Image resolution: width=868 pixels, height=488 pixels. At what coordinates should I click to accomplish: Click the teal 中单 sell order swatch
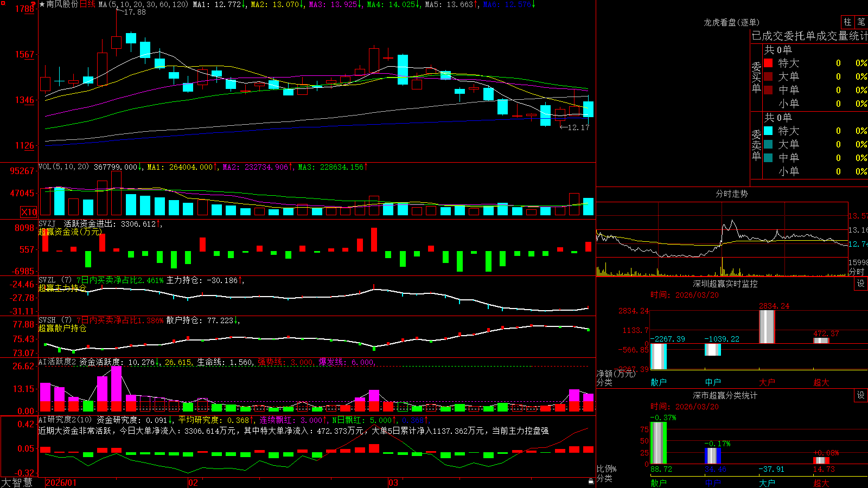(768, 157)
